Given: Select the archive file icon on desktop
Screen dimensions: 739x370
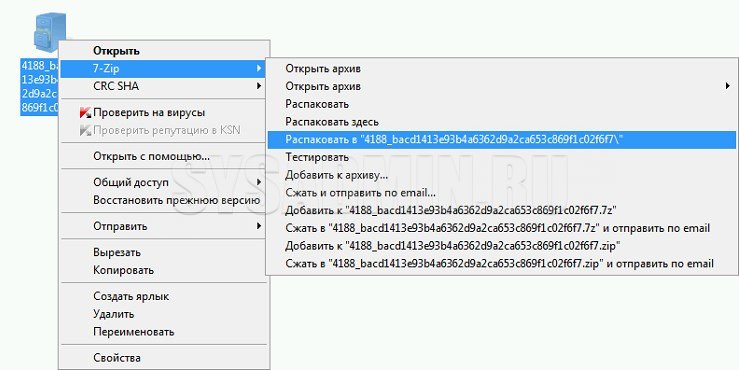Looking at the screenshot, I should [49, 32].
